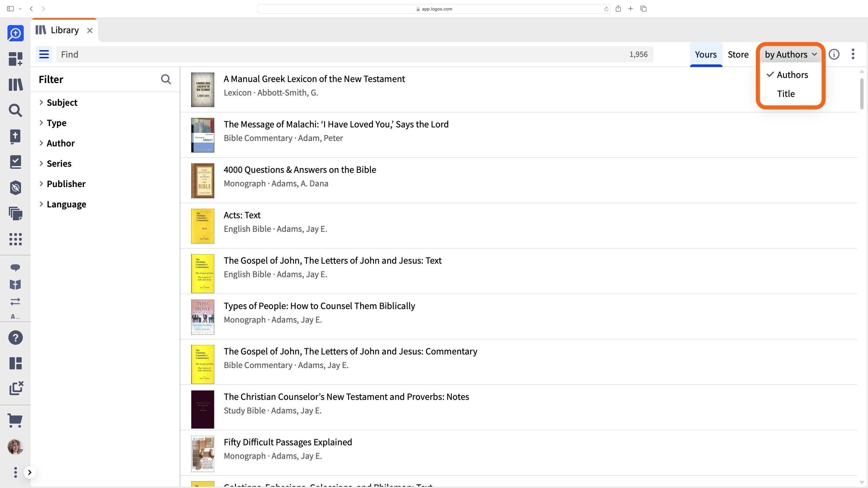Search filters with the Filter magnifier

click(166, 79)
